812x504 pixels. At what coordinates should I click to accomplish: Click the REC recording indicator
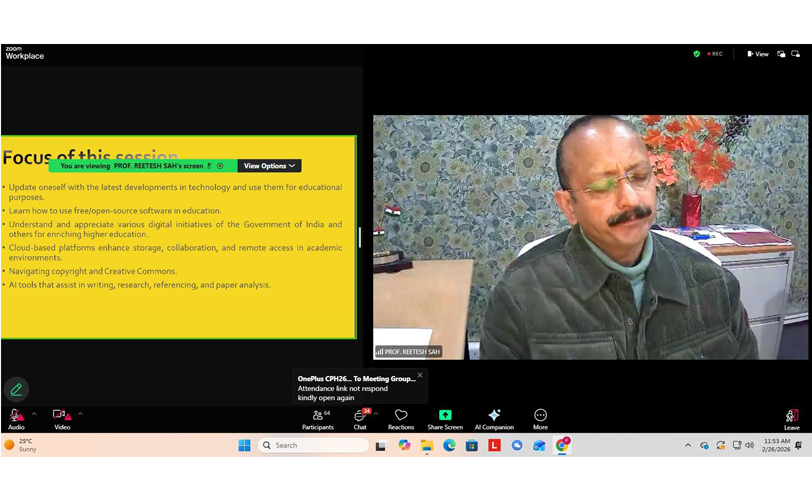coord(715,54)
